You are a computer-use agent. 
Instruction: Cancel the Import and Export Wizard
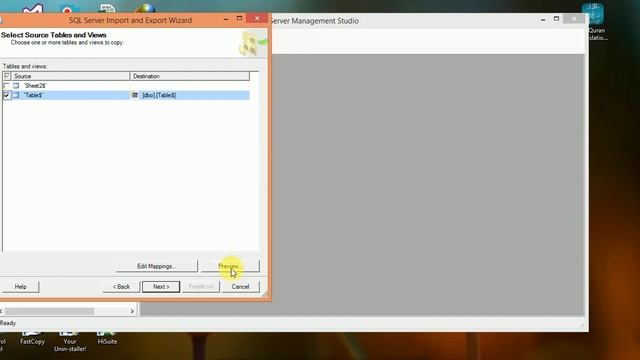tap(240, 287)
